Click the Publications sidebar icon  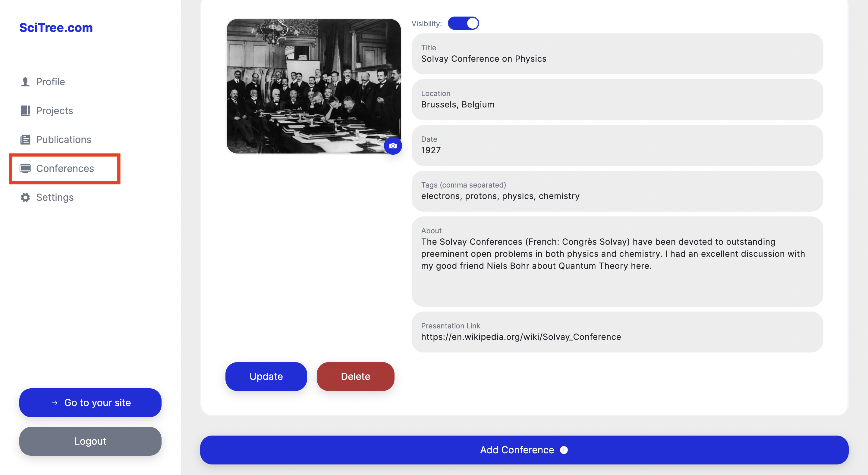click(26, 139)
